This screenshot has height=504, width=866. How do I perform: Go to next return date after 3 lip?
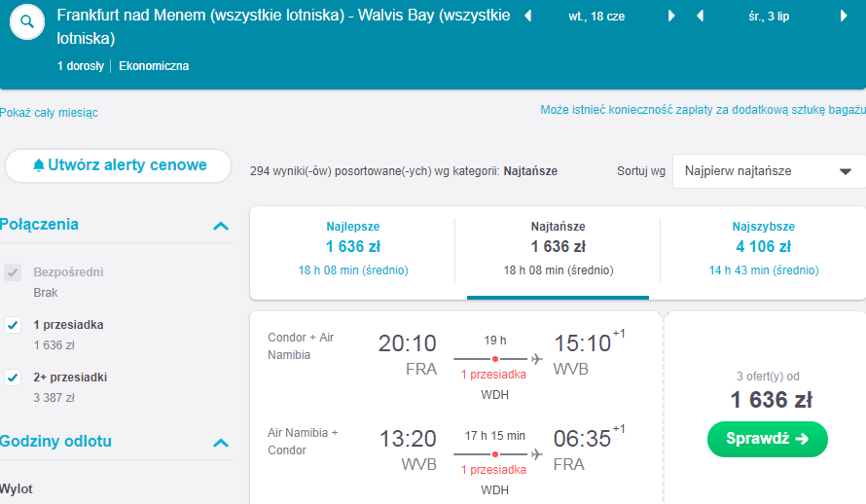pos(844,16)
